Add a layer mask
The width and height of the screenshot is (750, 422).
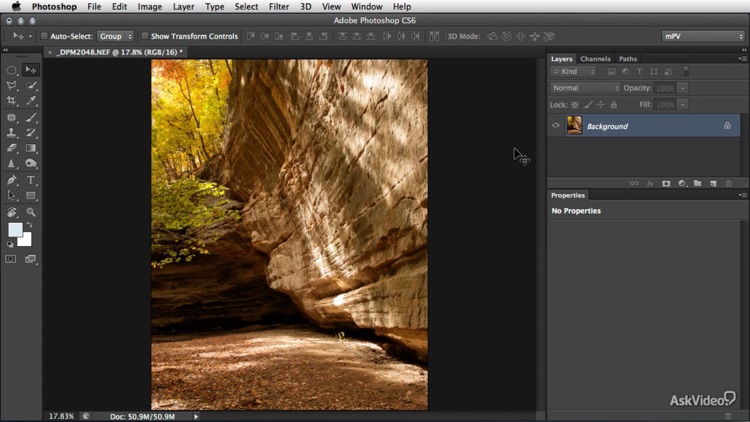[x=666, y=183]
